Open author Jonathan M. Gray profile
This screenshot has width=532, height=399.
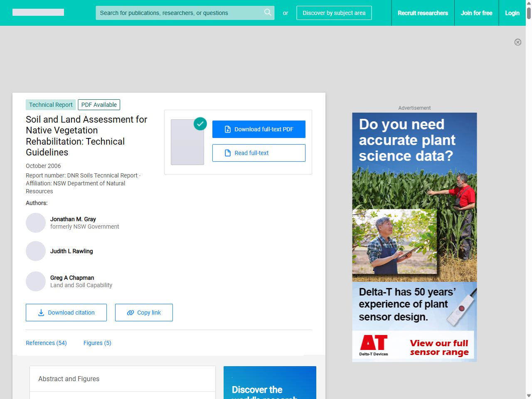coord(73,219)
